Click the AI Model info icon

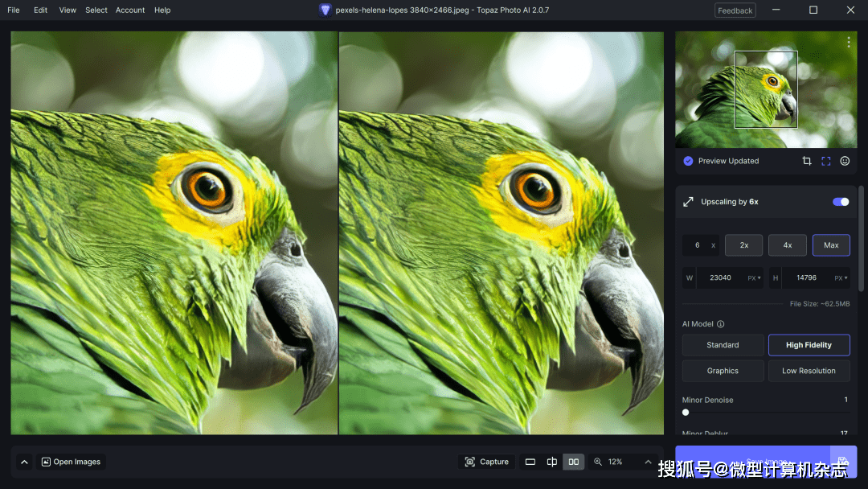[720, 324]
